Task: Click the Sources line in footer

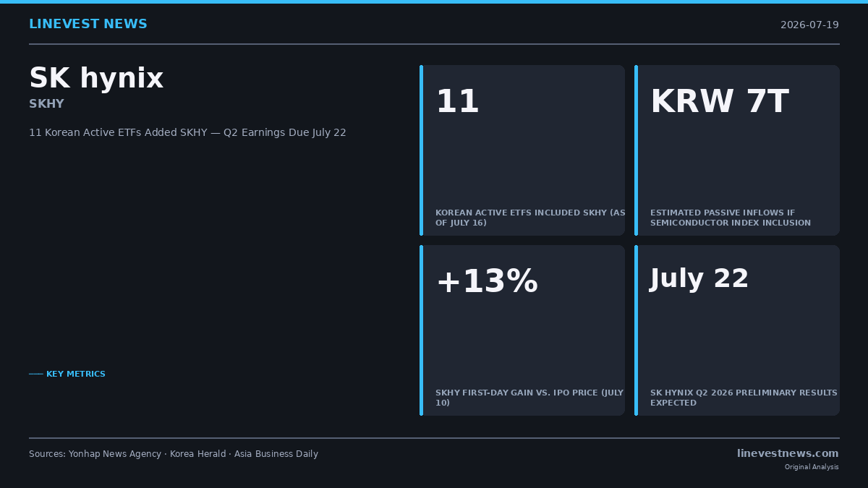Action: 174,454
